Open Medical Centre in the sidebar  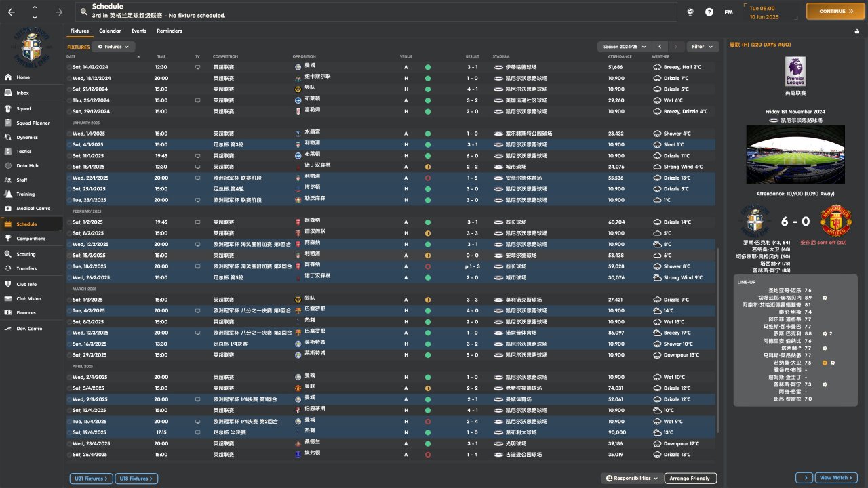click(x=33, y=208)
